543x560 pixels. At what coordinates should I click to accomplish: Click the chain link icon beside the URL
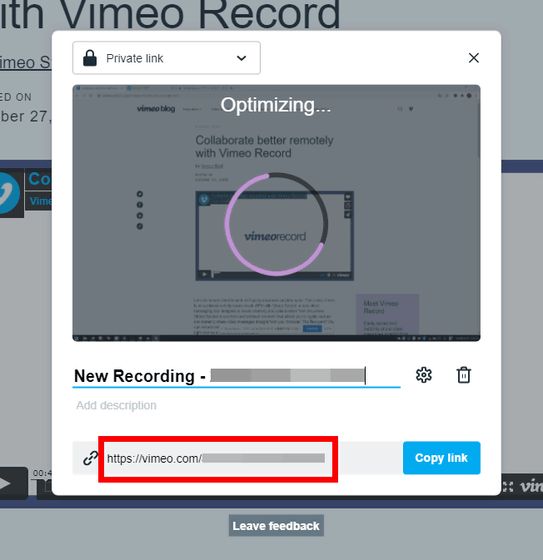click(x=90, y=458)
